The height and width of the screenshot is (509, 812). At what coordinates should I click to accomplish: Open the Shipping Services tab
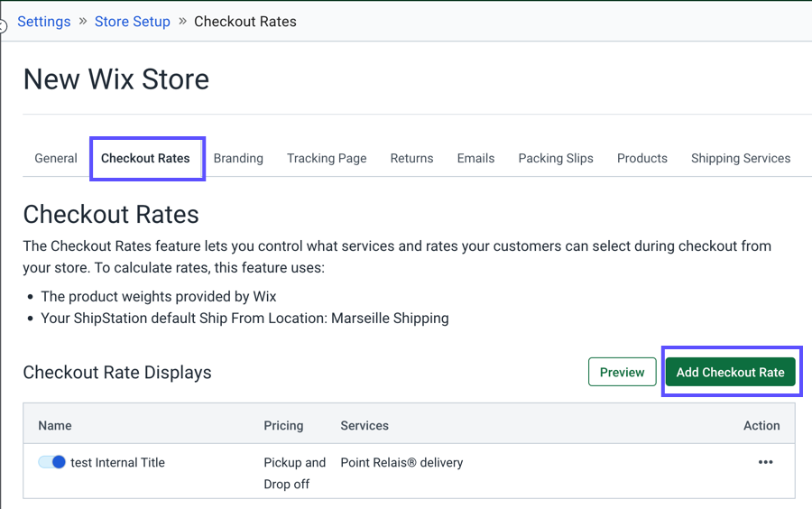741,158
